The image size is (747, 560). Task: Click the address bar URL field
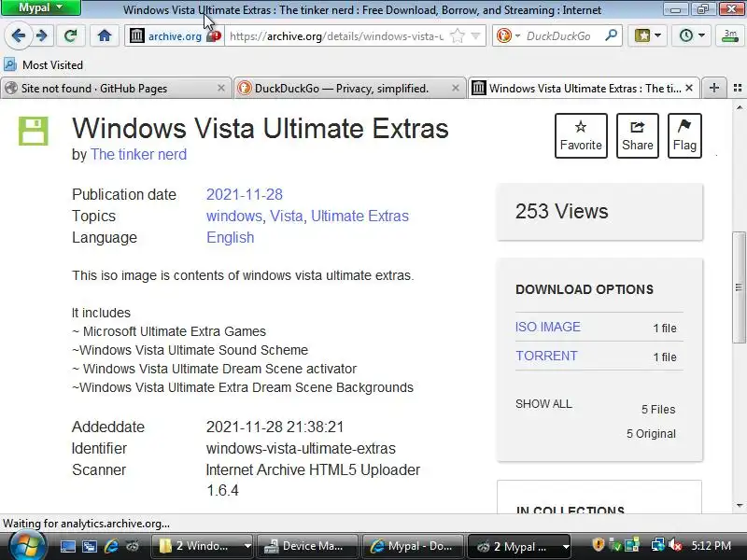[x=336, y=35]
